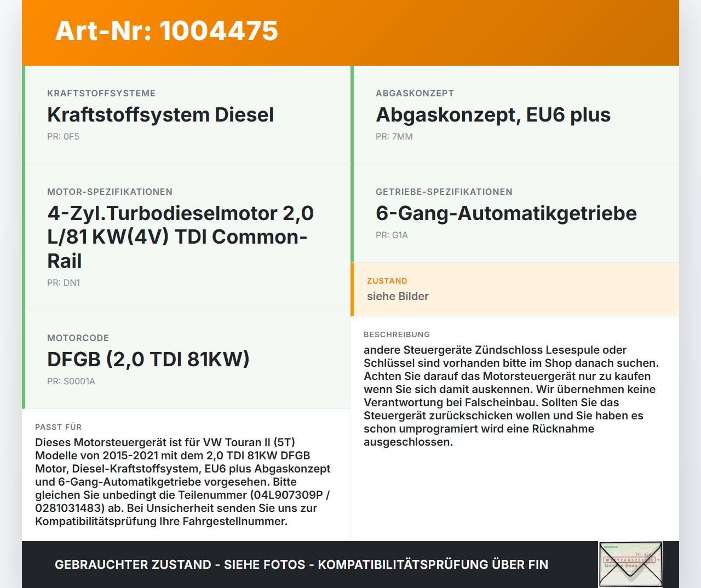Click the envelope thumbnail in the footer
The width and height of the screenshot is (701, 588).
pyautogui.click(x=631, y=564)
